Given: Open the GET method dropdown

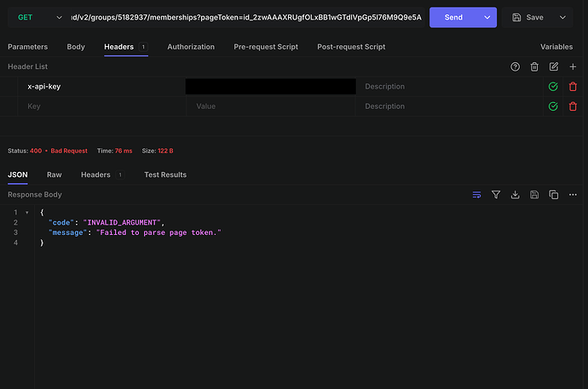Looking at the screenshot, I should point(39,17).
